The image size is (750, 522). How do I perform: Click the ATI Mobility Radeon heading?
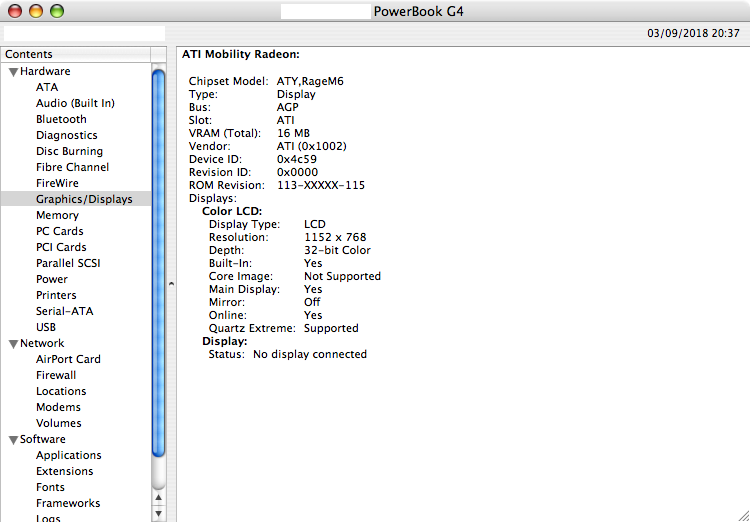point(241,55)
